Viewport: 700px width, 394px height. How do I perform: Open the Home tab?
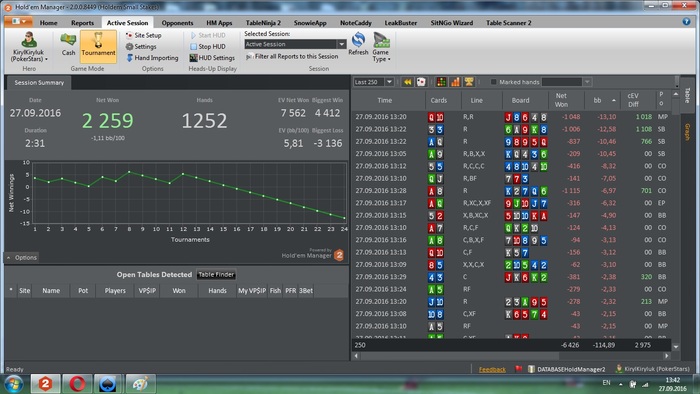[x=48, y=23]
